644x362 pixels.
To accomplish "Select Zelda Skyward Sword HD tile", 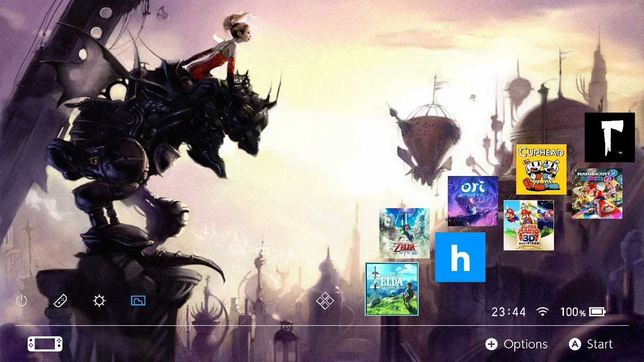I will pyautogui.click(x=405, y=233).
